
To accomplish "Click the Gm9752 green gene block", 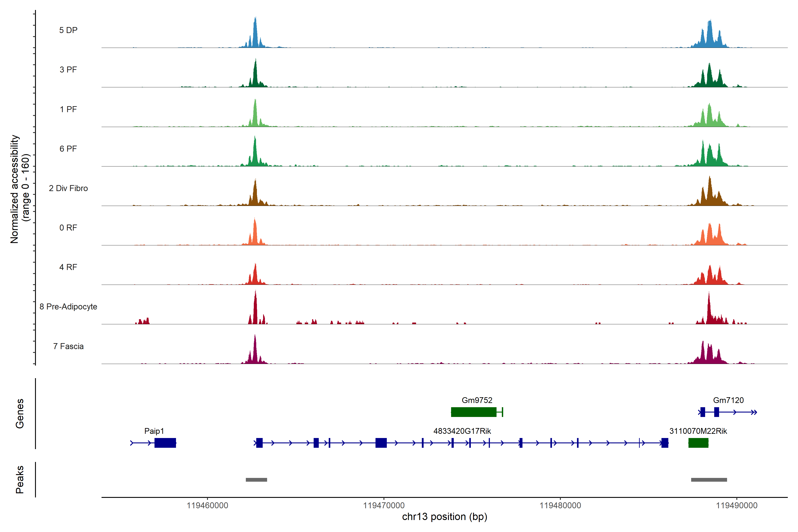I will 473,412.
